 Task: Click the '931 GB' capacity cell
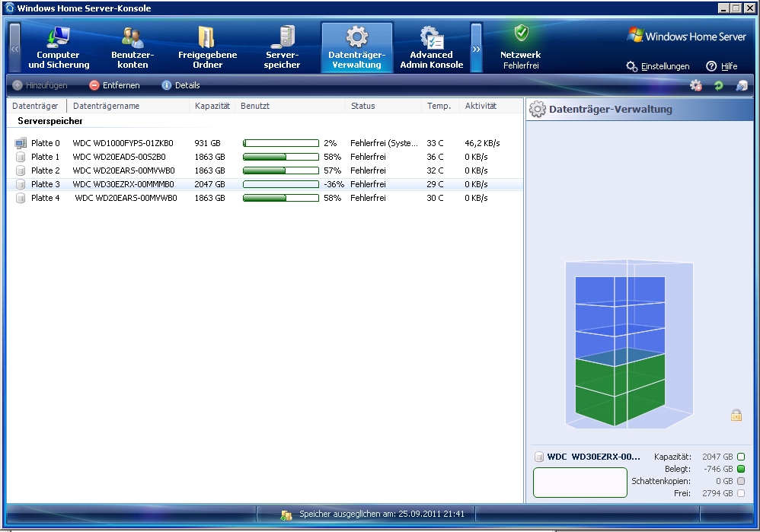(207, 143)
